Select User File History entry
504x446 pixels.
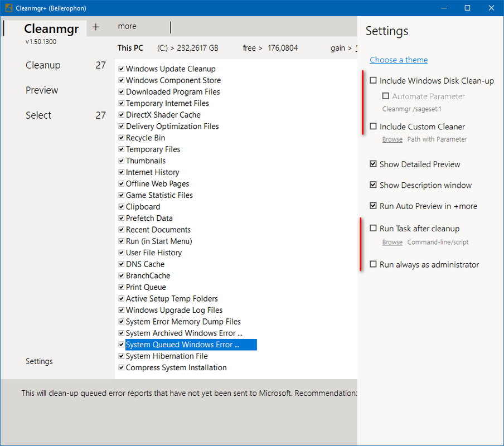click(154, 253)
